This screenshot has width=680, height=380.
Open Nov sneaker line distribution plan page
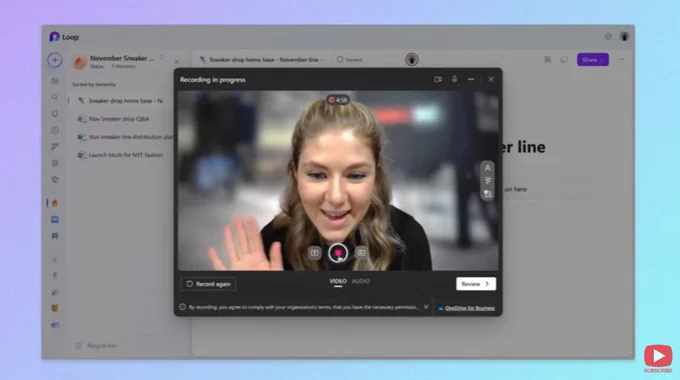click(x=125, y=137)
